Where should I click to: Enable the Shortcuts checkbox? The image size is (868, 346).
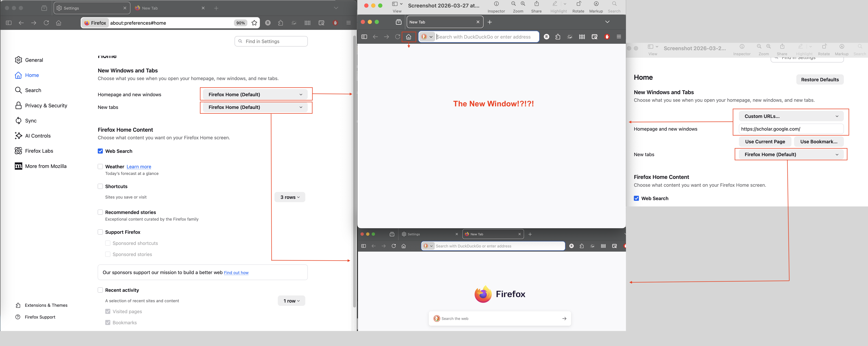click(x=100, y=187)
